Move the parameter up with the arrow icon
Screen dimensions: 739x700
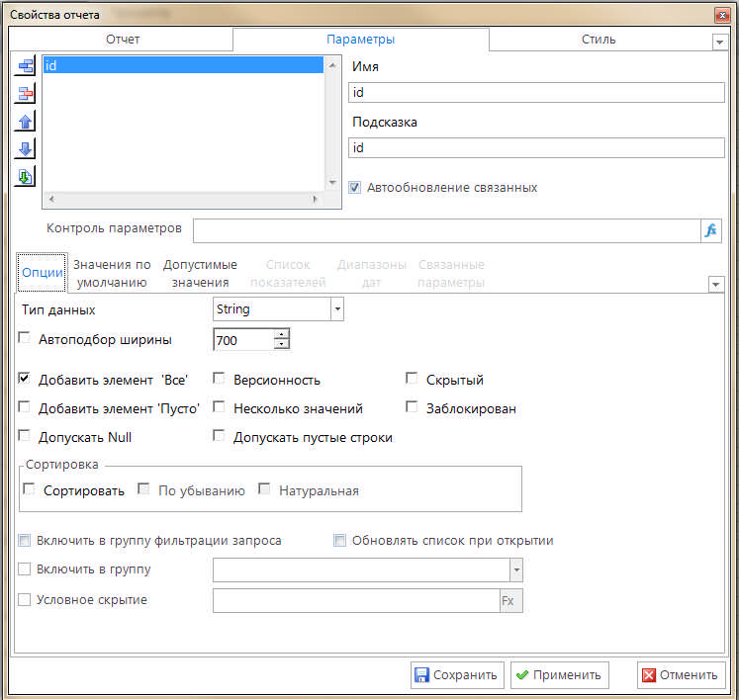coord(25,122)
